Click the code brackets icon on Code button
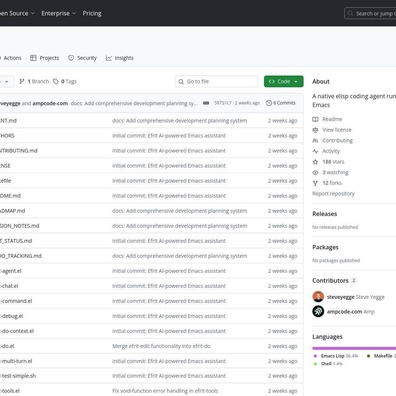The height and width of the screenshot is (396, 396). coord(272,81)
